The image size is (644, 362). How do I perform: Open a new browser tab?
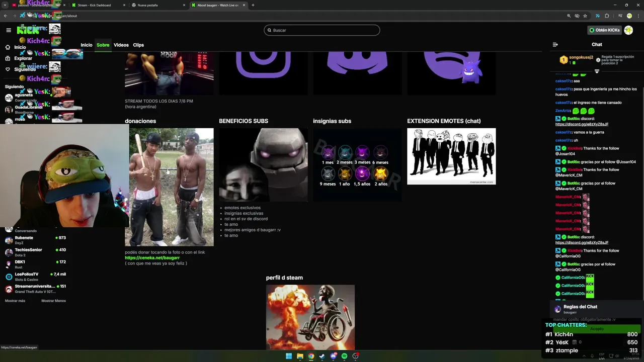pos(253,5)
